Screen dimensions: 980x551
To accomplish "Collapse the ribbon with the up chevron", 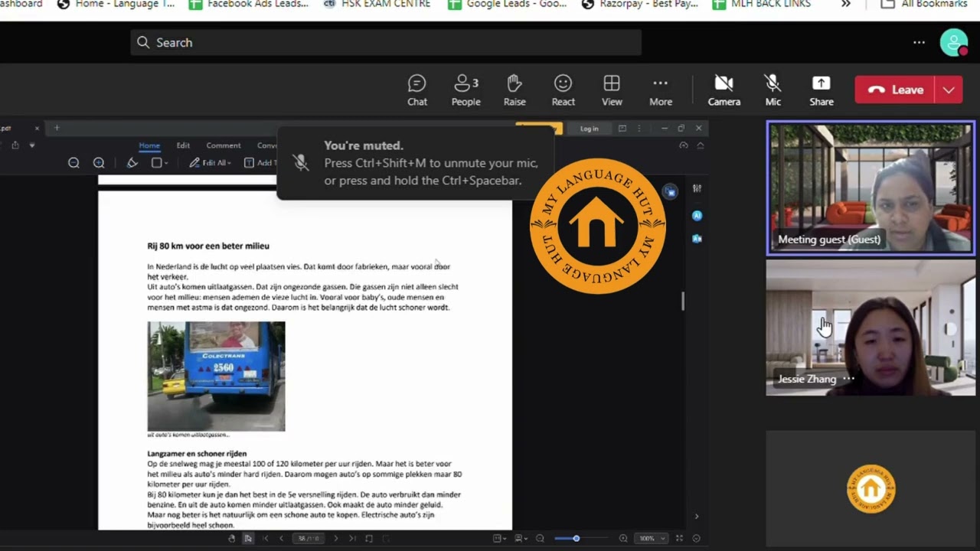I will (700, 145).
